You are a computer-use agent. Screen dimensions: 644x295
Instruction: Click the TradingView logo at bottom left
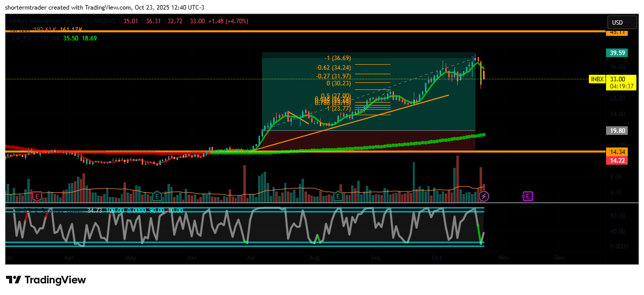tap(46, 280)
